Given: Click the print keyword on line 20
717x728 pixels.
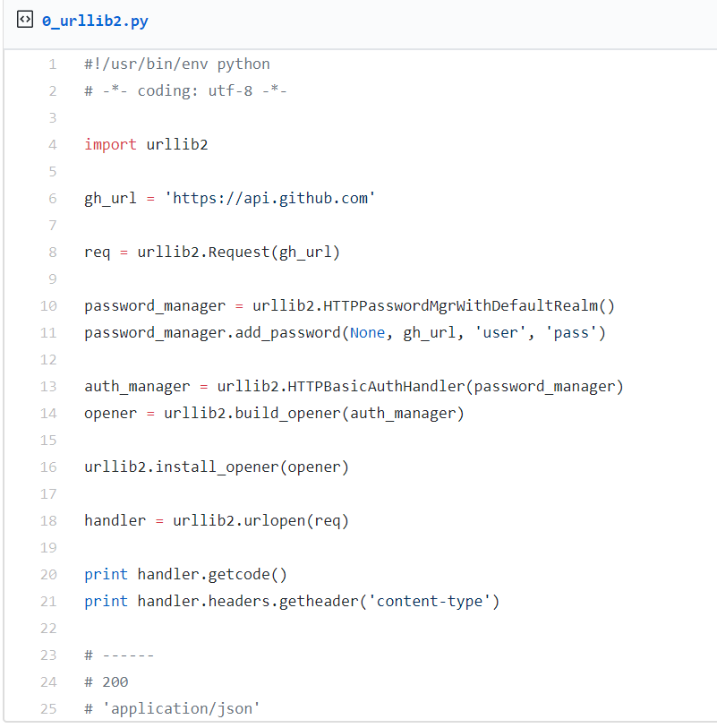Looking at the screenshot, I should [106, 574].
